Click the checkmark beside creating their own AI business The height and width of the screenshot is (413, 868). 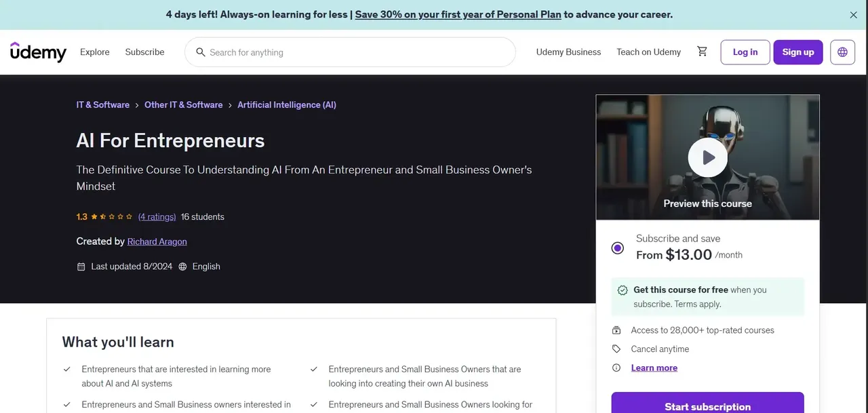[x=314, y=370]
